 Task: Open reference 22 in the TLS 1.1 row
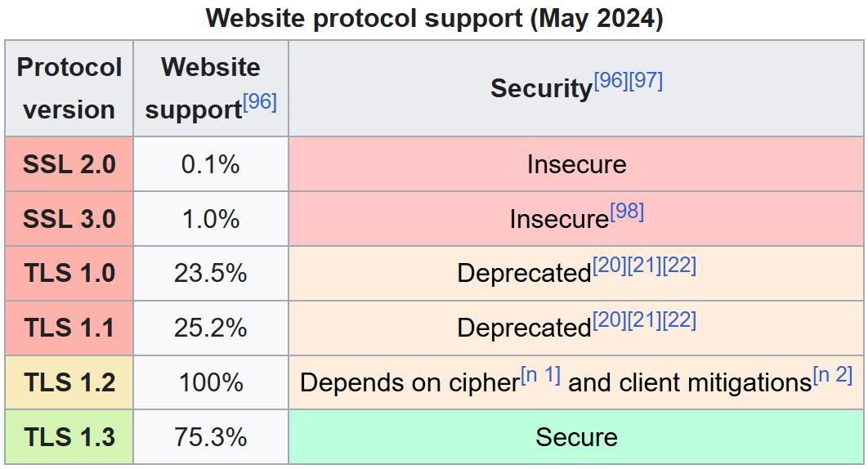pos(679,321)
